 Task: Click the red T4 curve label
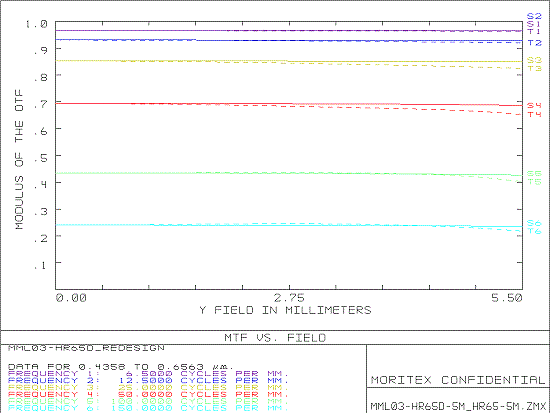(x=535, y=114)
